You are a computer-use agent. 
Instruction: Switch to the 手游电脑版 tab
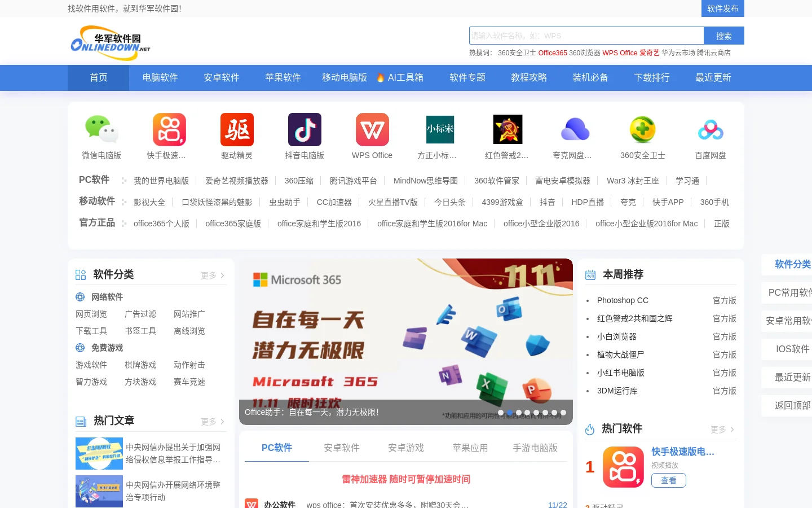pyautogui.click(x=535, y=448)
